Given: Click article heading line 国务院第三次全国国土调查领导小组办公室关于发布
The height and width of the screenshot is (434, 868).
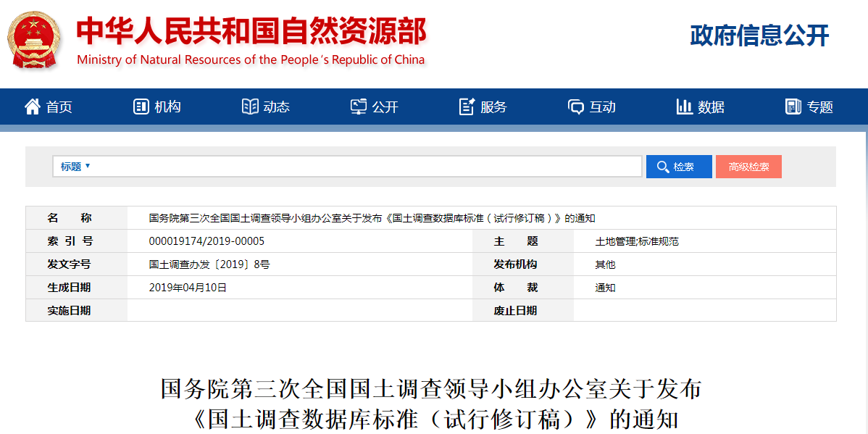Looking at the screenshot, I should (431, 390).
